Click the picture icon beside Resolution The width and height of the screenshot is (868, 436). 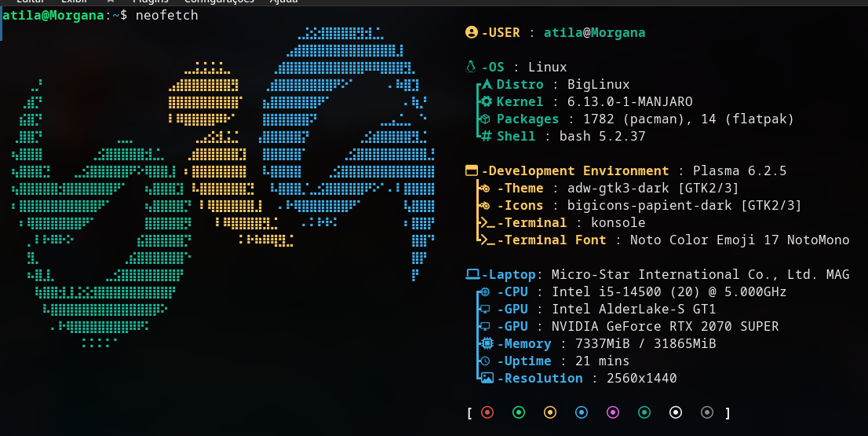487,378
